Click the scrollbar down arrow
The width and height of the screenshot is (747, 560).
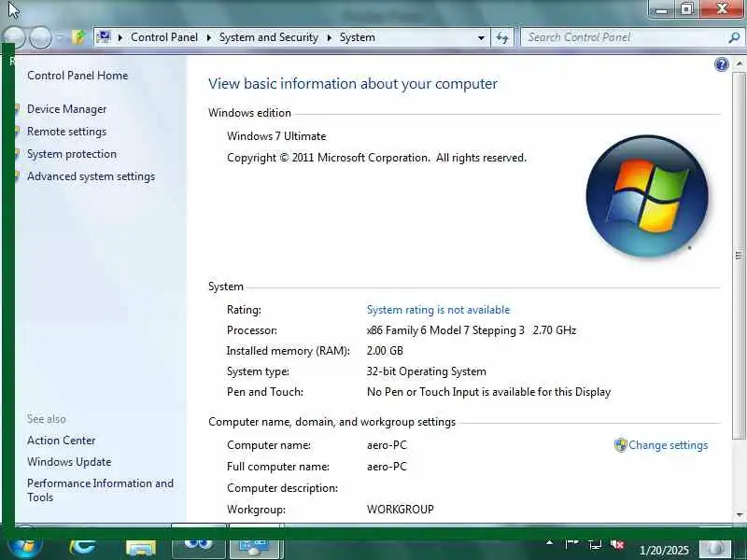pos(739,515)
